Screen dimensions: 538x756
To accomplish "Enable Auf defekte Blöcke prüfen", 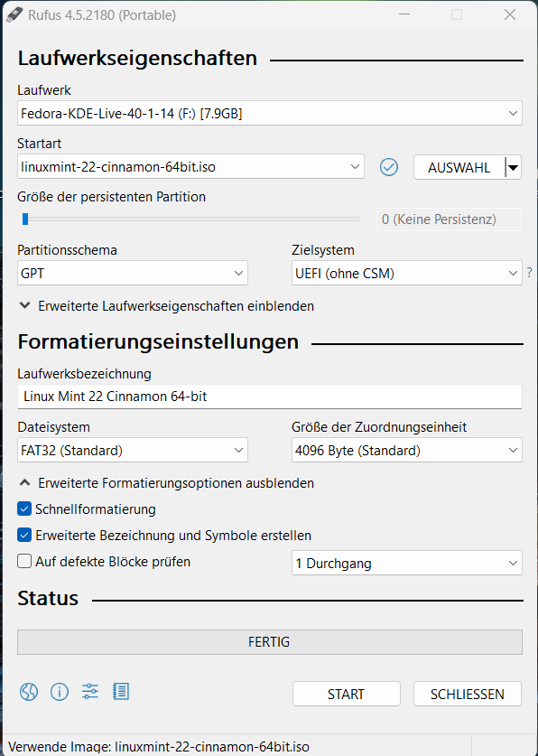I will tap(23, 561).
